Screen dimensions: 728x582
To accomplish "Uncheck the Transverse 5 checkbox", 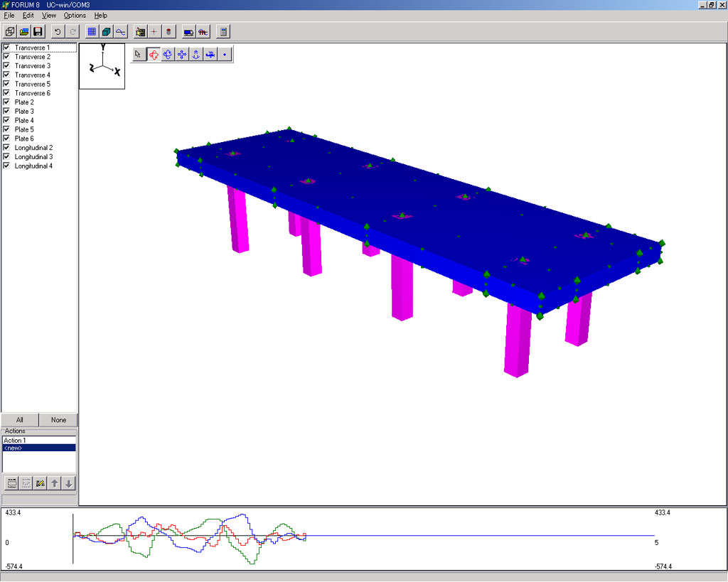I will pyautogui.click(x=6, y=84).
